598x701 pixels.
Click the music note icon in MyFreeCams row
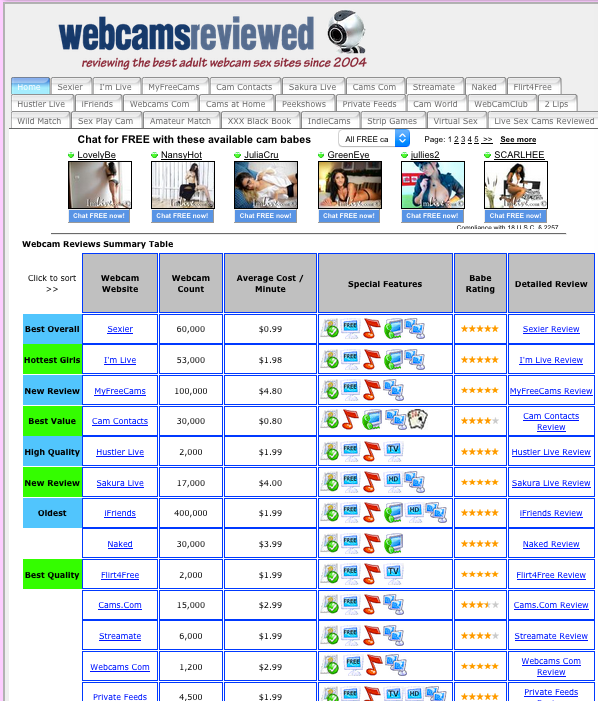point(371,390)
